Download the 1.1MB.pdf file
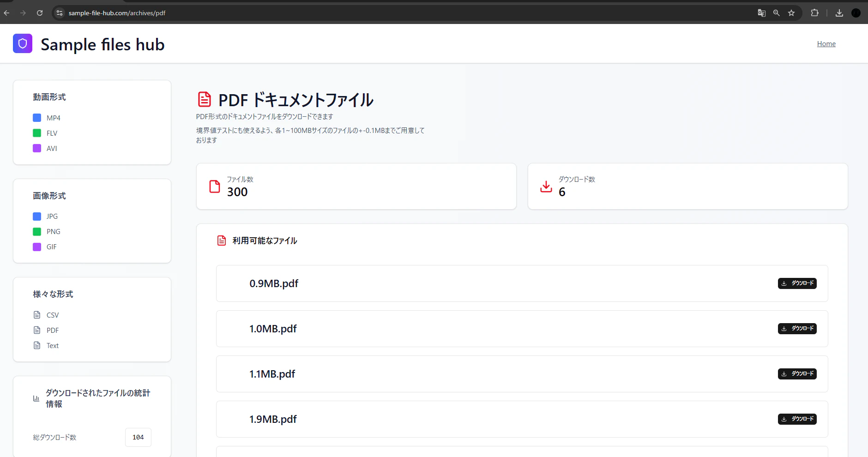This screenshot has width=868, height=457. [797, 374]
